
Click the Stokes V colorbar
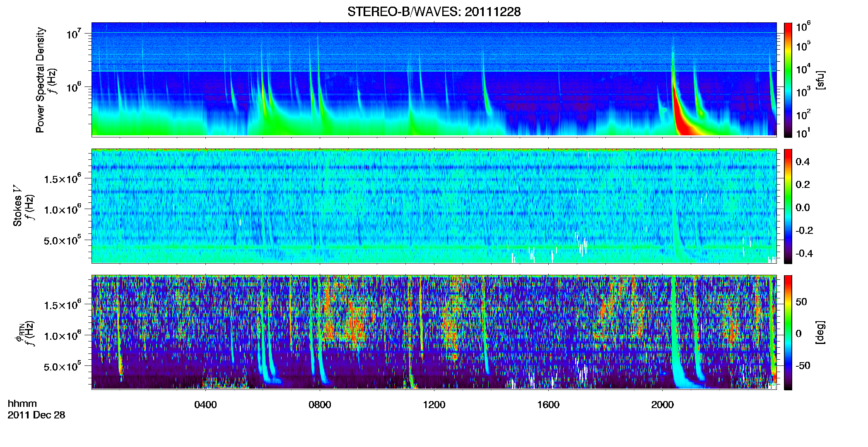coord(788,206)
